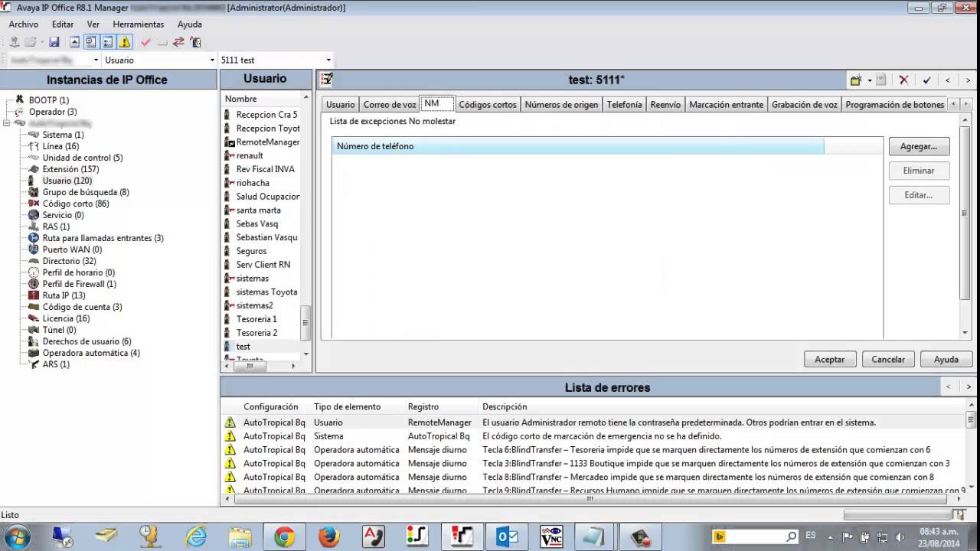The width and height of the screenshot is (980, 551).
Task: Select Operadora automática (4) in the tree
Action: [x=91, y=353]
